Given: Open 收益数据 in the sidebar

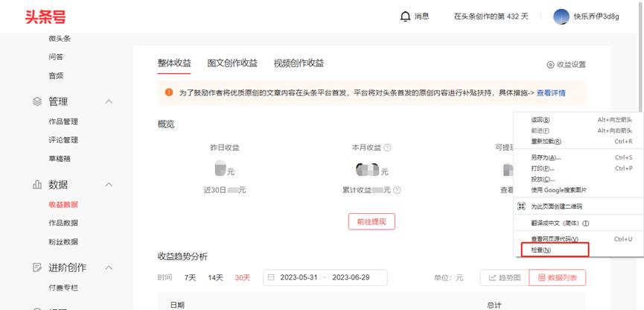Looking at the screenshot, I should (63, 205).
